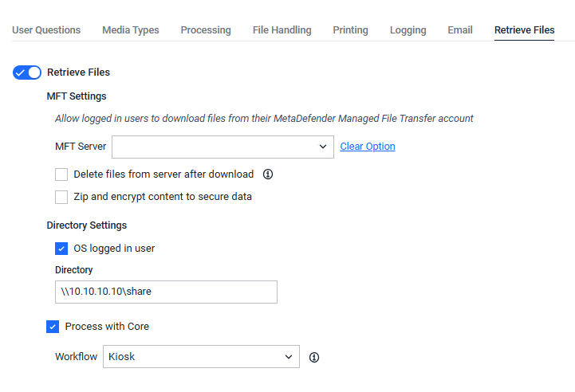
Task: Click into the Directory path field
Action: coord(166,292)
